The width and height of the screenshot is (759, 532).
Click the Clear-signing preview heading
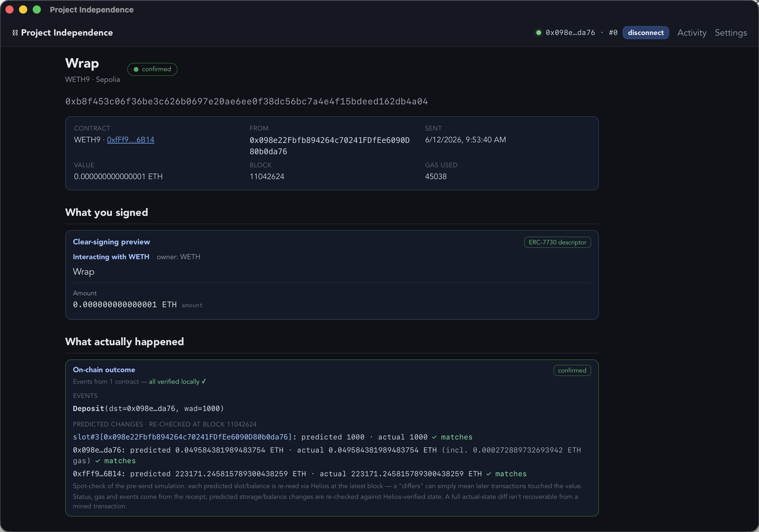(x=111, y=242)
